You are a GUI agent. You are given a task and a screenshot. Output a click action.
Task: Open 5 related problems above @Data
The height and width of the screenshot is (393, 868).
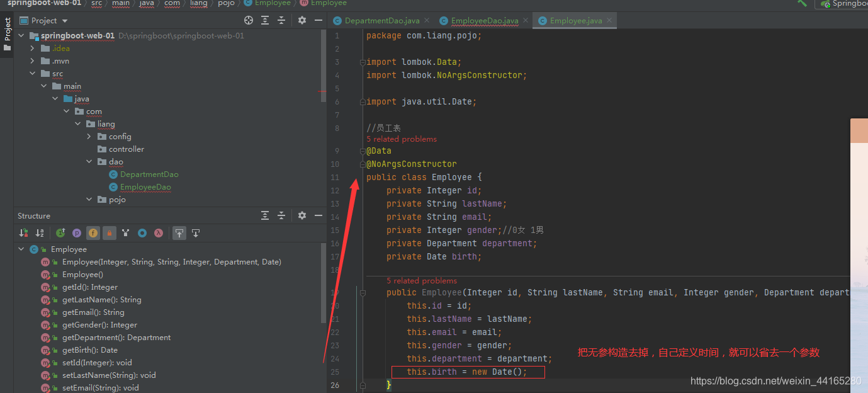coord(402,139)
